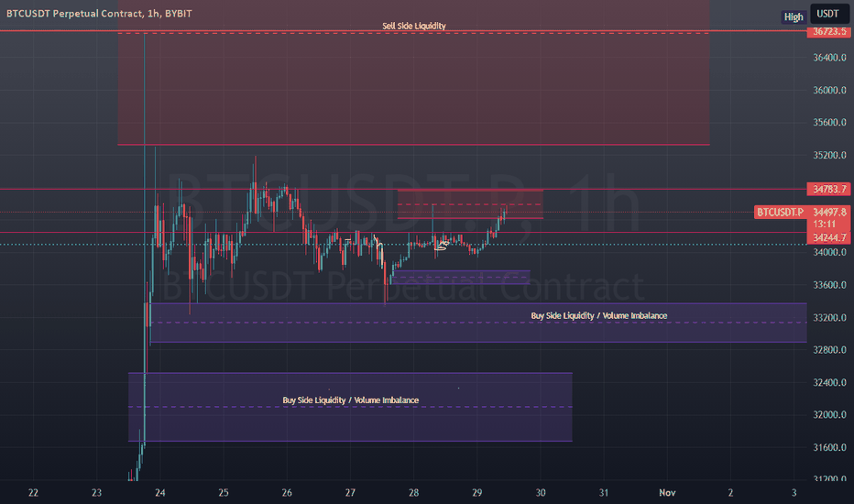Click the 33200.0 price axis value
The image size is (854, 504).
829,317
